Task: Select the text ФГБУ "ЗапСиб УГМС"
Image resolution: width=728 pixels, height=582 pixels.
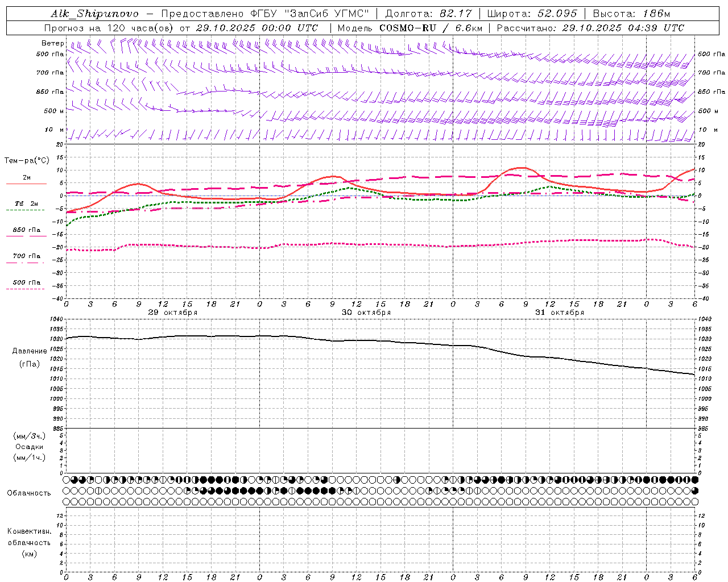Action: tap(309, 14)
